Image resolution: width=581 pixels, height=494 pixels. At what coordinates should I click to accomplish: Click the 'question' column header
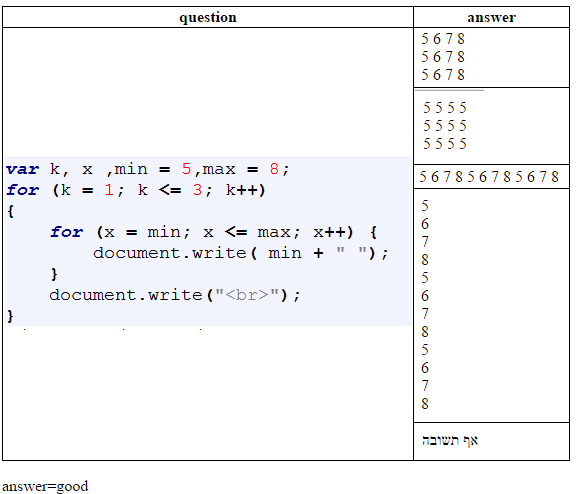click(x=208, y=17)
